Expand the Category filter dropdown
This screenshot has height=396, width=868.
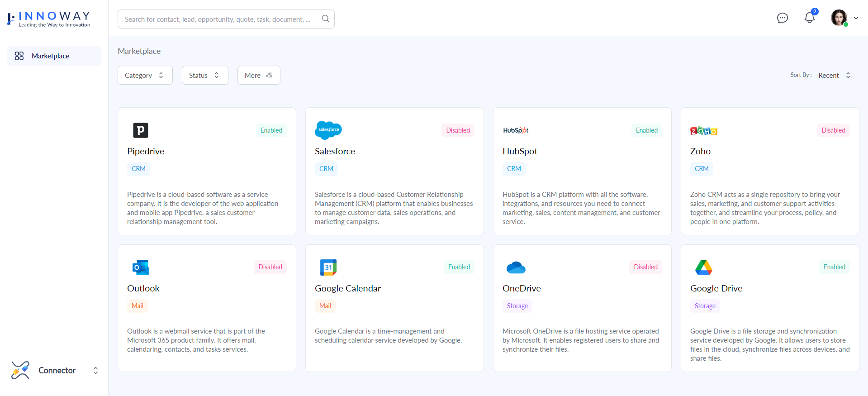coord(145,75)
